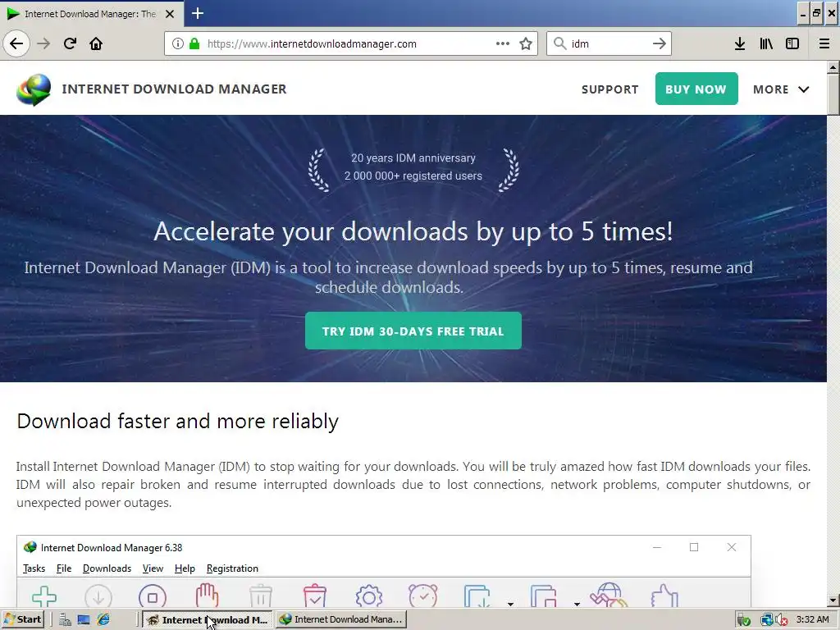The width and height of the screenshot is (840, 630).
Task: Go back with the browser back arrow
Action: click(x=16, y=43)
